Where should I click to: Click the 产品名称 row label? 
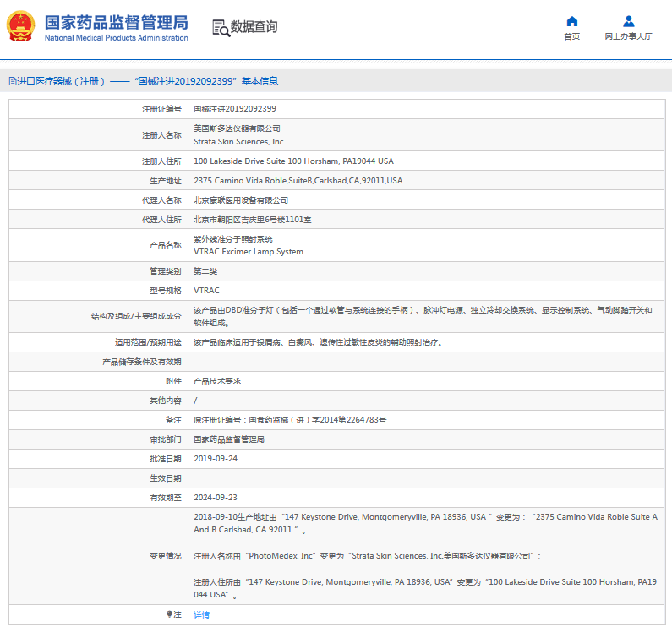tap(166, 246)
